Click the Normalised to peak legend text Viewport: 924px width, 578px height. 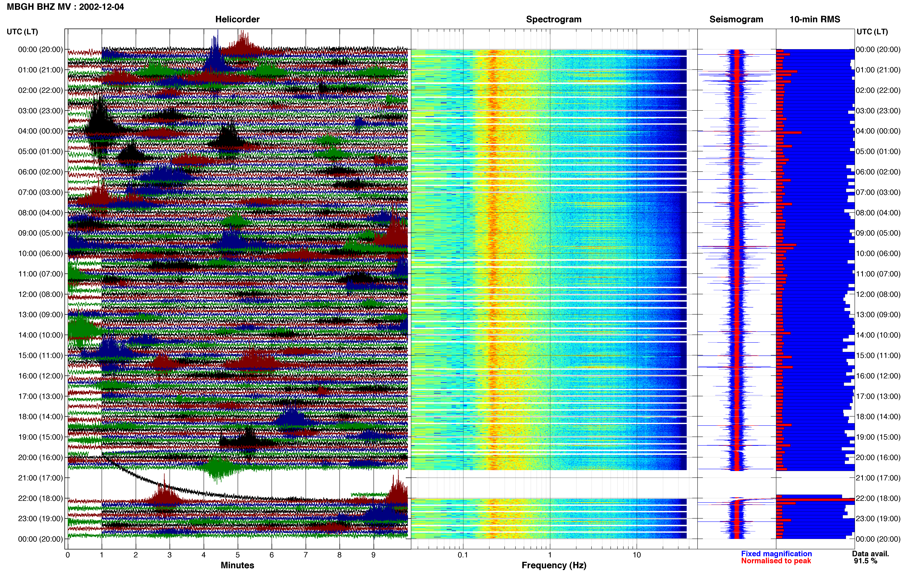coord(776,561)
